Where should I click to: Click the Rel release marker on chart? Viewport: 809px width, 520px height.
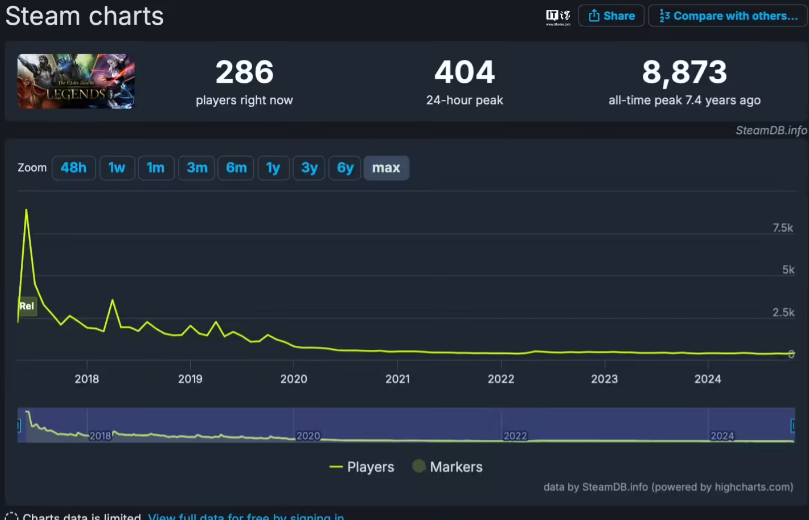coord(27,306)
